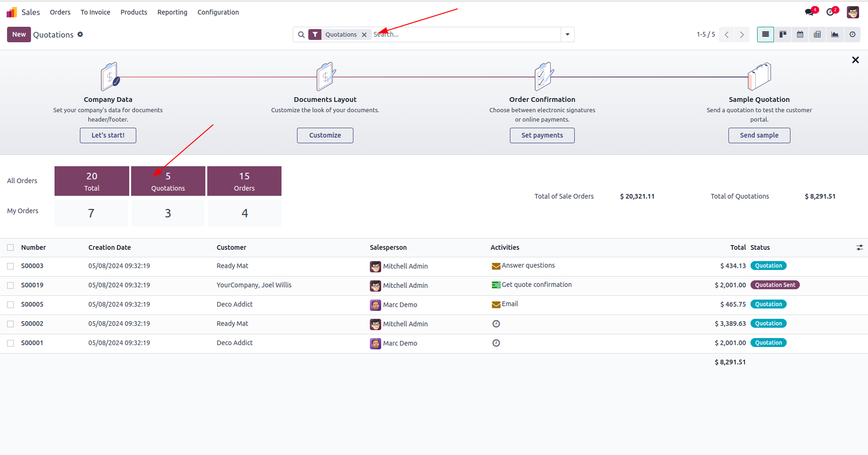
Task: Tick the checkbox for order S00019
Action: 10,285
